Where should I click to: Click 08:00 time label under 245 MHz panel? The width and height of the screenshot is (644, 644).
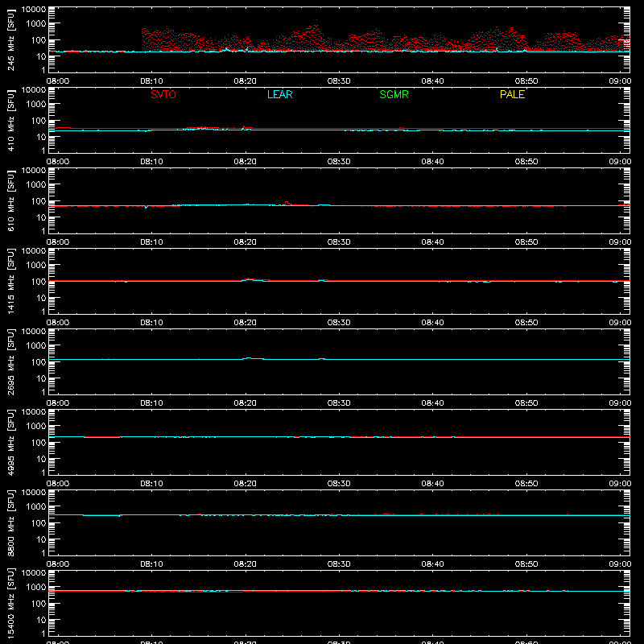tap(58, 81)
